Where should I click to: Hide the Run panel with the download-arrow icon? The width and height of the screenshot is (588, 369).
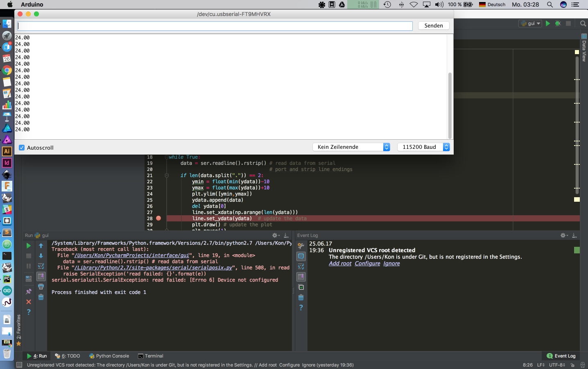pyautogui.click(x=286, y=235)
